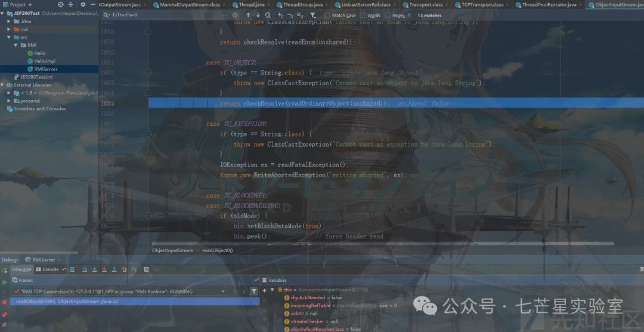This screenshot has height=332, width=644.
Task: Collapse the RMI package
Action: tap(16, 45)
